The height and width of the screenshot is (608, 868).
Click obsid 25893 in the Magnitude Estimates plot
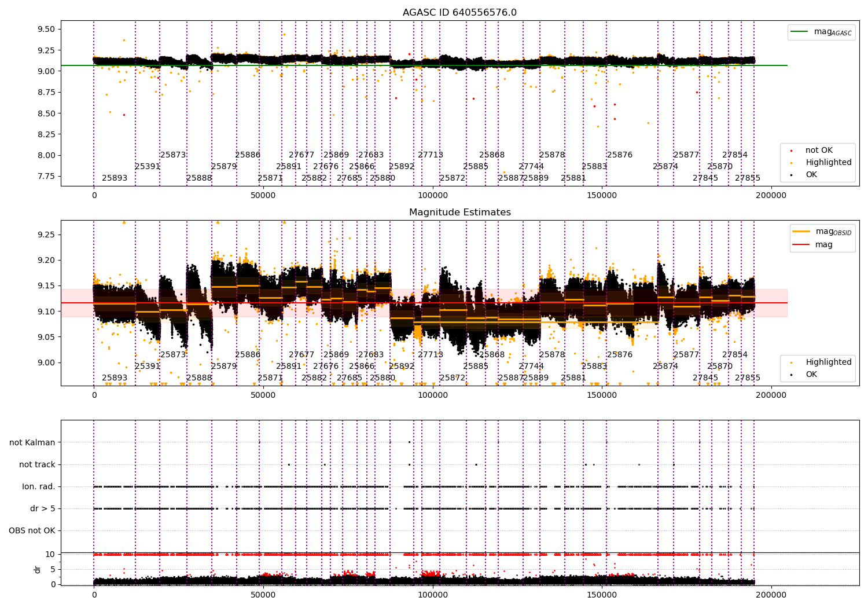point(115,378)
